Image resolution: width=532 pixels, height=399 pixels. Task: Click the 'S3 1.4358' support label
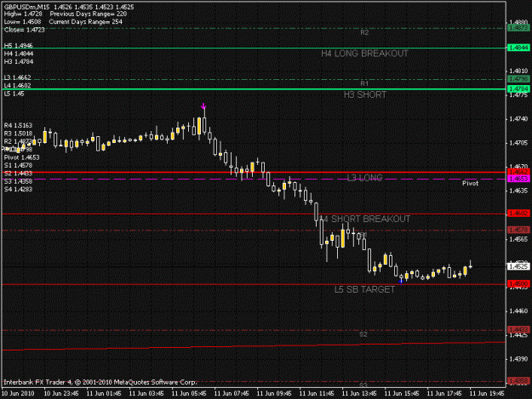pos(19,181)
